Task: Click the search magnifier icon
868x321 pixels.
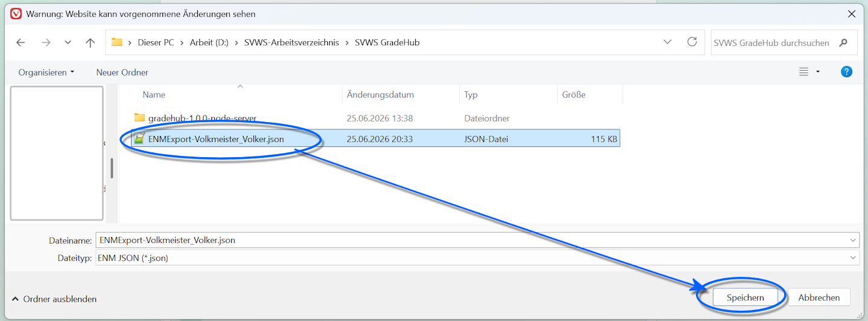Action: (844, 42)
